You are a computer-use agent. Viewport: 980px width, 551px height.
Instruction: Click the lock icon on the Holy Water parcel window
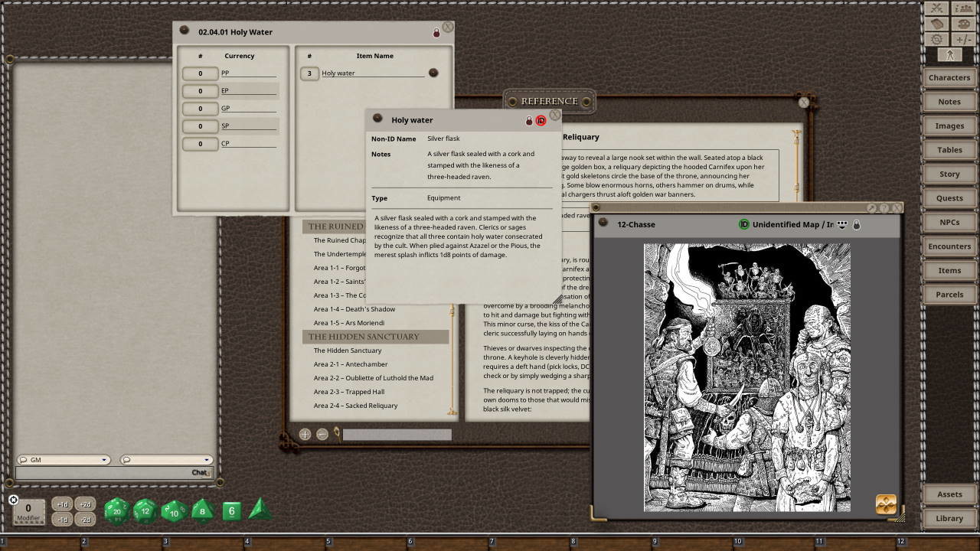[x=436, y=32]
